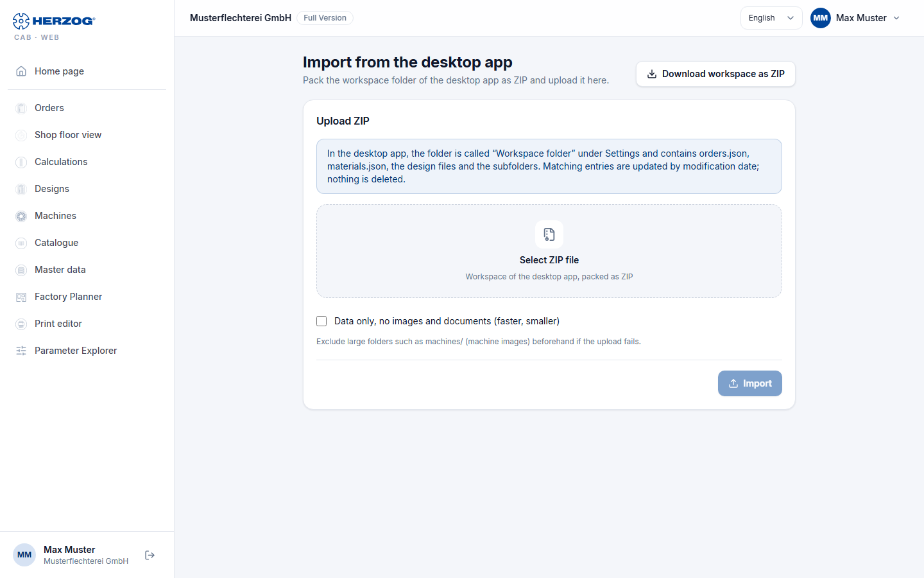Click the Parameter Explorer sliders icon
The height and width of the screenshot is (578, 924).
click(x=21, y=351)
